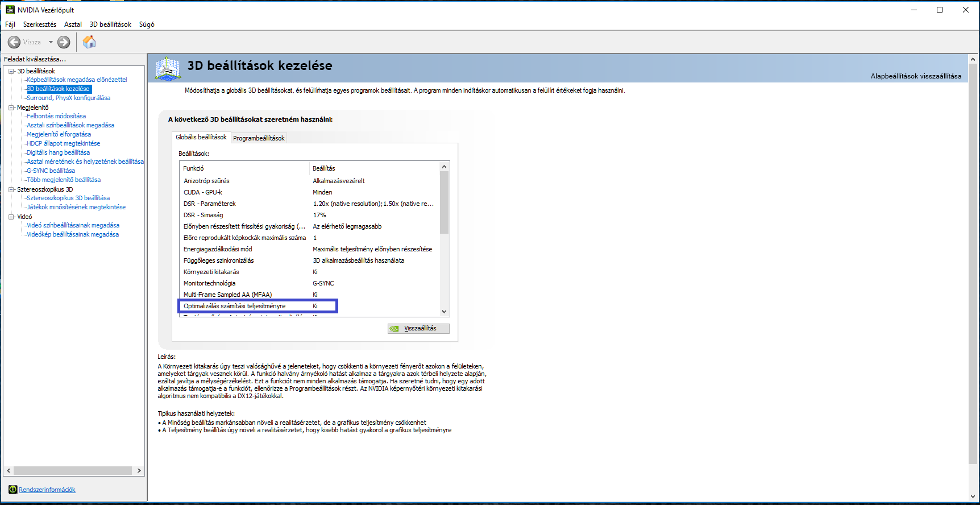Click Alapbeállítások visszaállítása link

(x=916, y=76)
